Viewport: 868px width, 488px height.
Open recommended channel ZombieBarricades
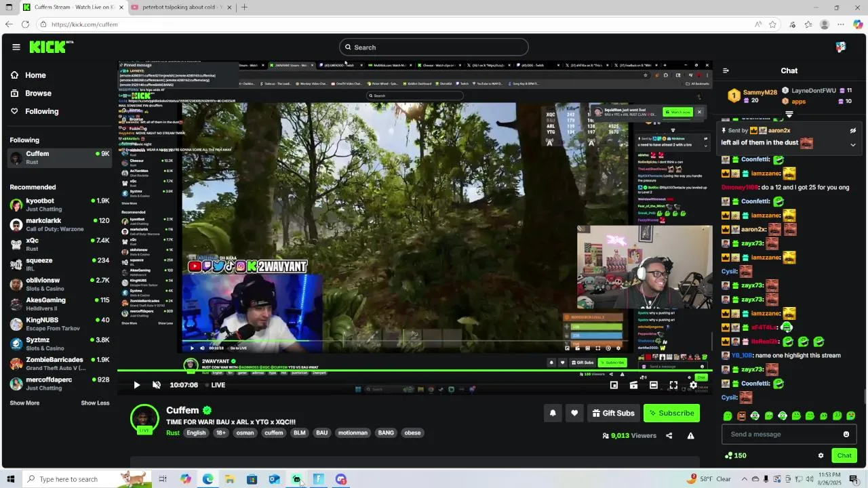tap(60, 363)
